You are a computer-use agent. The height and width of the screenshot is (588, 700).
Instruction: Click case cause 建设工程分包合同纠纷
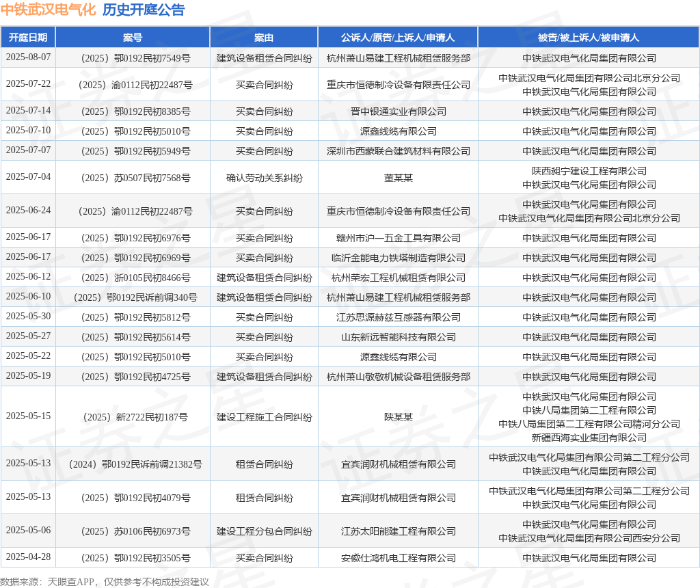pos(264,531)
